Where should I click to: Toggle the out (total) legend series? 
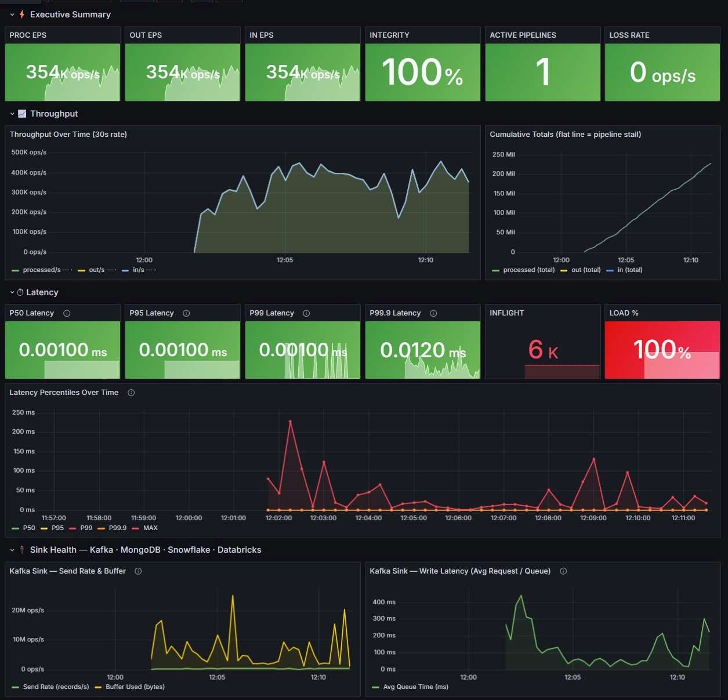click(586, 270)
